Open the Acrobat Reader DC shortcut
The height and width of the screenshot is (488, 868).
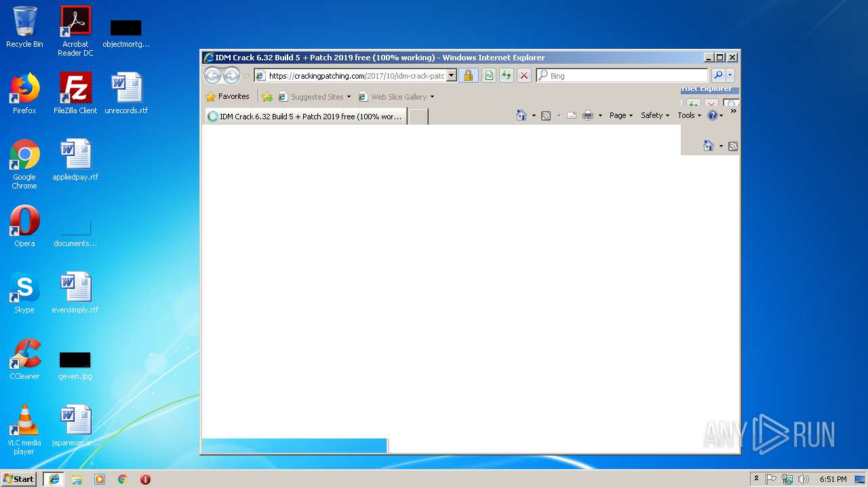pos(75,31)
